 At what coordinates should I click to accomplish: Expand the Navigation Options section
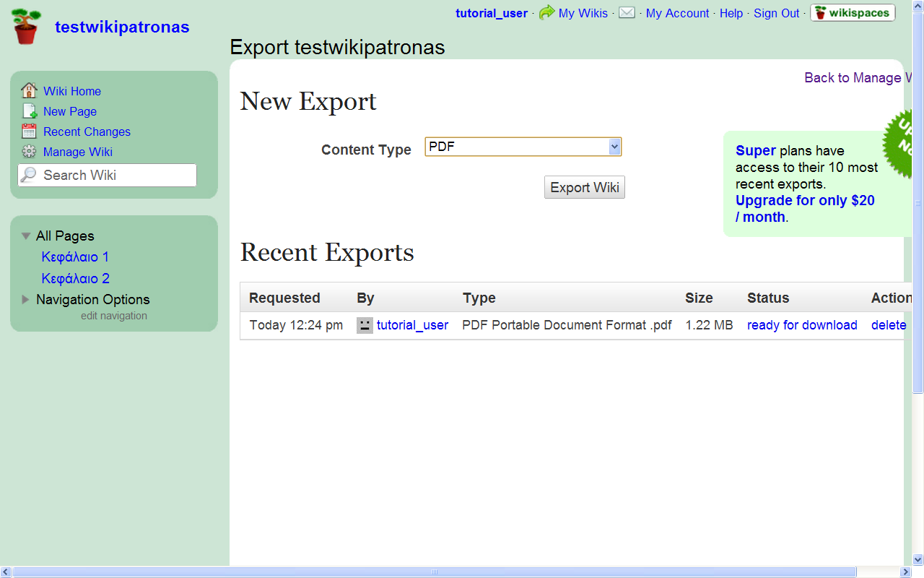[26, 299]
